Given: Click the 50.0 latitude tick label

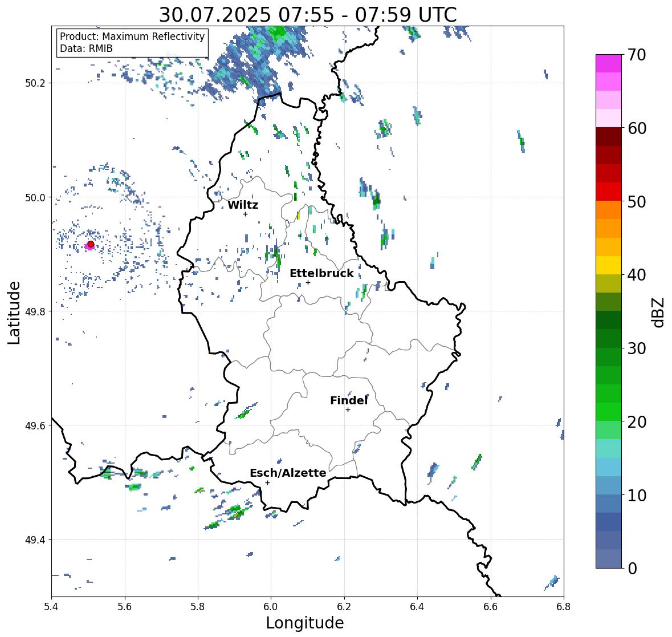Looking at the screenshot, I should pyautogui.click(x=35, y=198).
